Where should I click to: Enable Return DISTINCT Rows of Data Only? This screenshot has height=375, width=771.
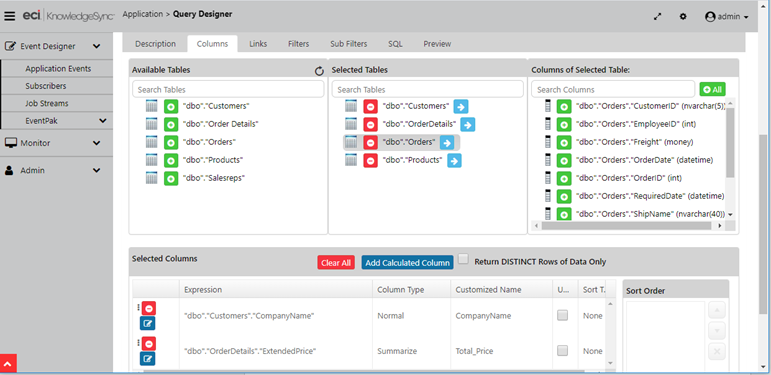point(463,260)
